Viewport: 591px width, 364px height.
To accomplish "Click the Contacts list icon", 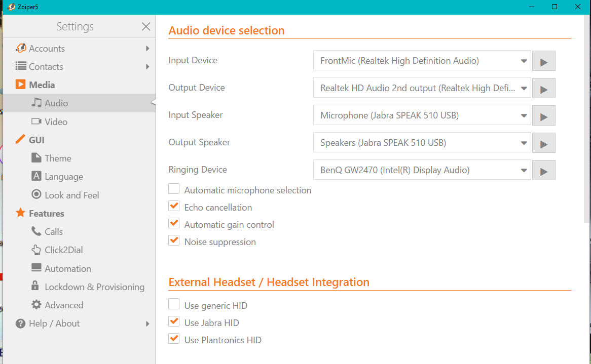I will tap(21, 66).
